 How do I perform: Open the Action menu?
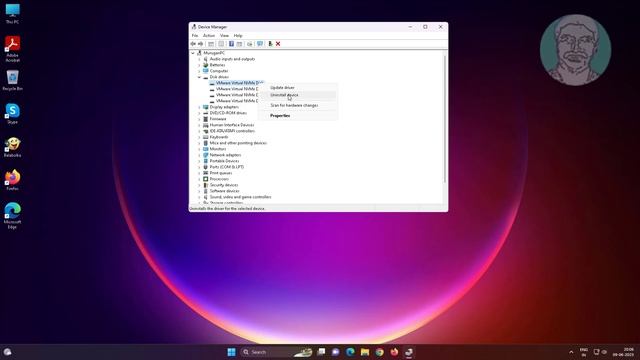click(x=209, y=36)
